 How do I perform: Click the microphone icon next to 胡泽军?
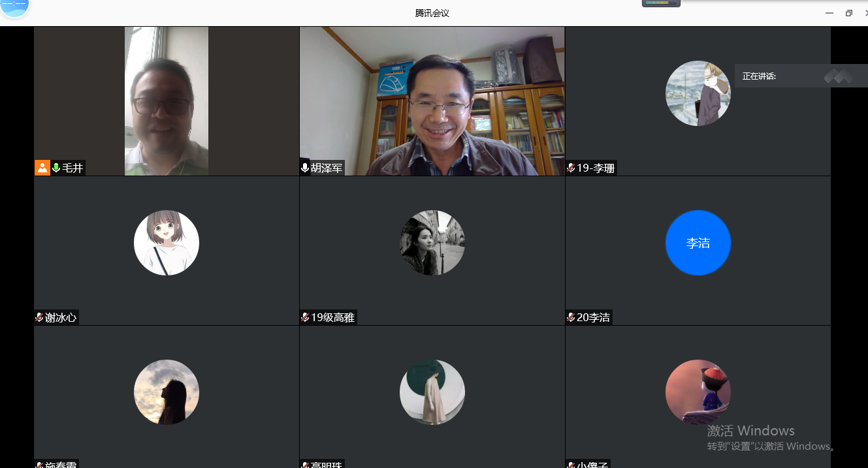(305, 168)
